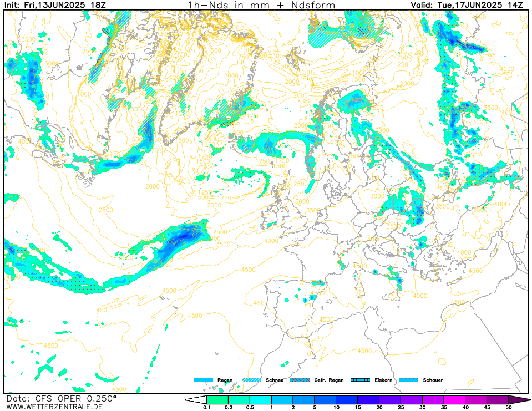Click the 'Data: GFS OPER 0.250°' text
Viewport: 532px width, 411px height.
point(62,398)
